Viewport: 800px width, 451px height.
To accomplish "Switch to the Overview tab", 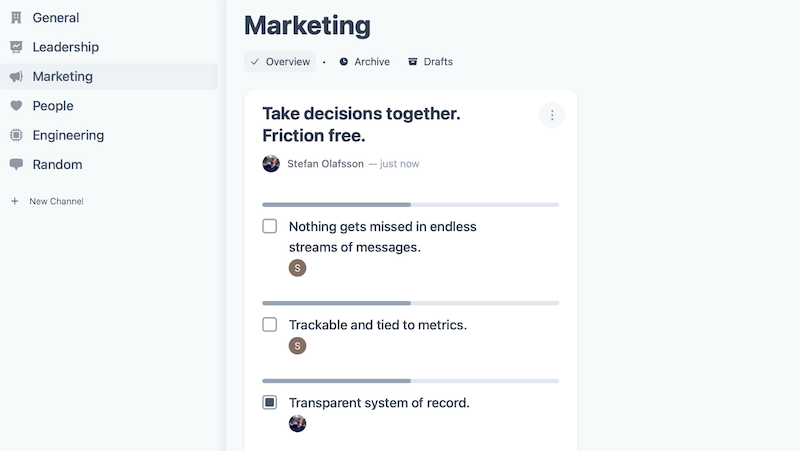I will [x=280, y=62].
